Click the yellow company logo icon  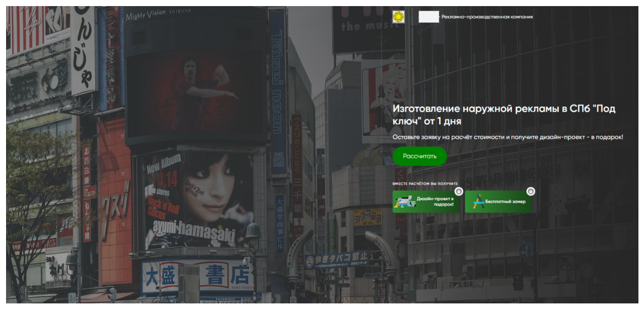coord(398,17)
